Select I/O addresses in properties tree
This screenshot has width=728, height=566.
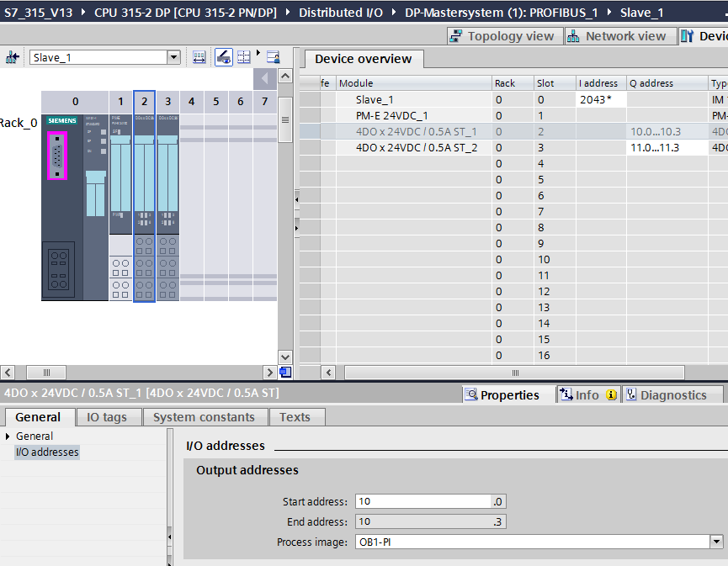coord(47,452)
